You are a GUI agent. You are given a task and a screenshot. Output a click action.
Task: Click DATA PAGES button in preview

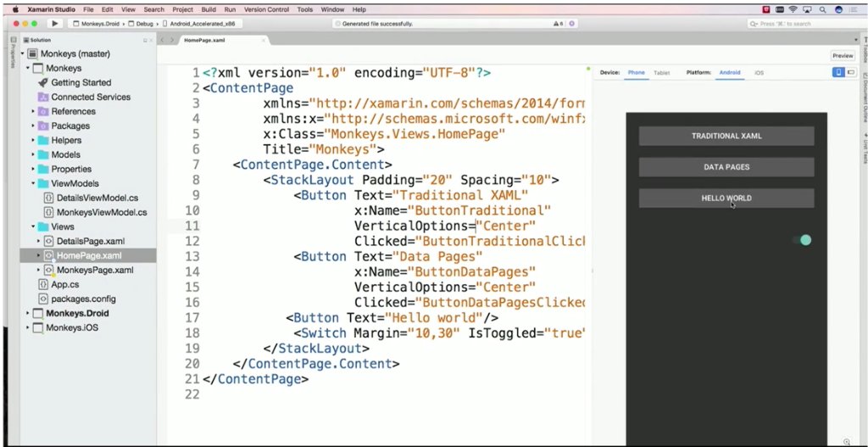point(726,167)
